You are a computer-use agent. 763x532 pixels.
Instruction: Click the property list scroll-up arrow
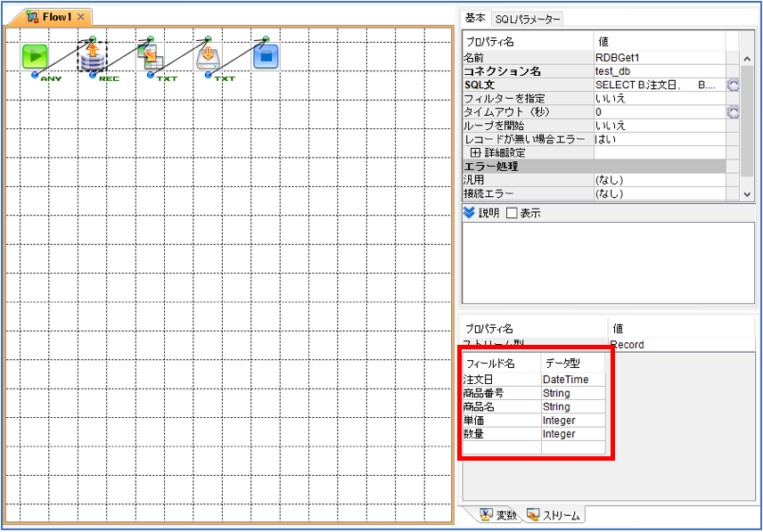748,59
